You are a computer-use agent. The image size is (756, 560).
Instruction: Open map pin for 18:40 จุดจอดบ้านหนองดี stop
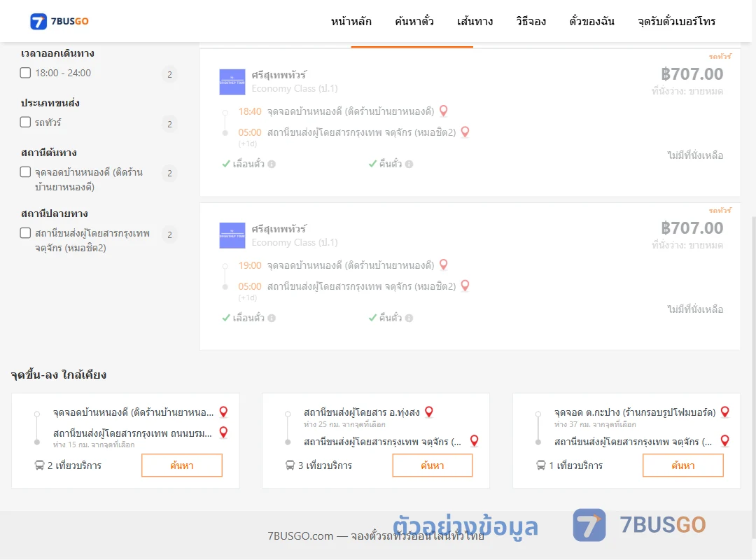[x=444, y=111]
